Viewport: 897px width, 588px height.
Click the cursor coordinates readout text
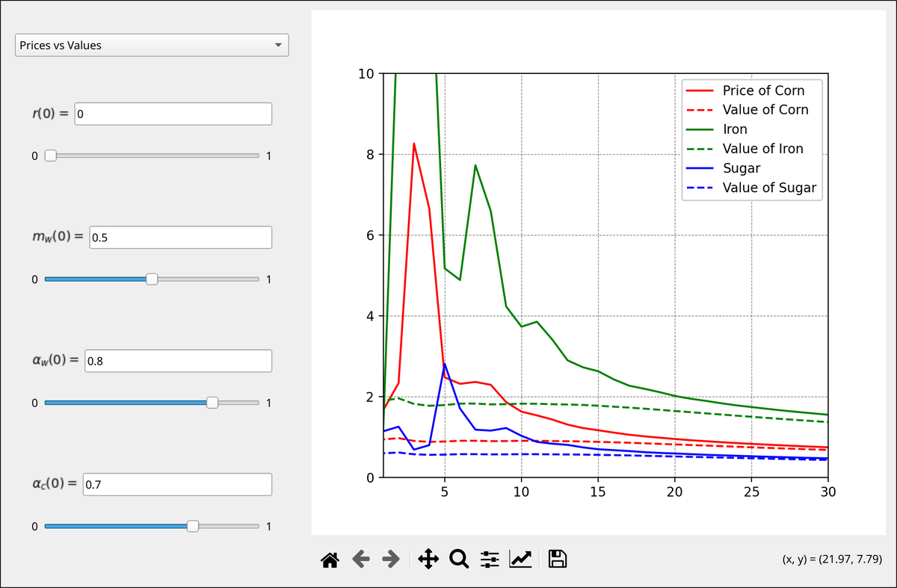click(x=830, y=558)
